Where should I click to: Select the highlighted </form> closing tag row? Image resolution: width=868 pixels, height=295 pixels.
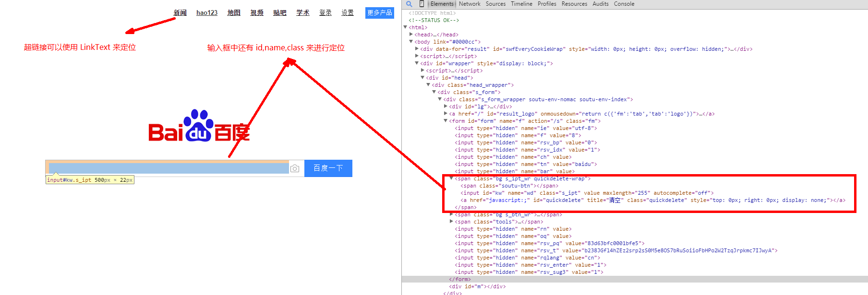tap(635, 279)
